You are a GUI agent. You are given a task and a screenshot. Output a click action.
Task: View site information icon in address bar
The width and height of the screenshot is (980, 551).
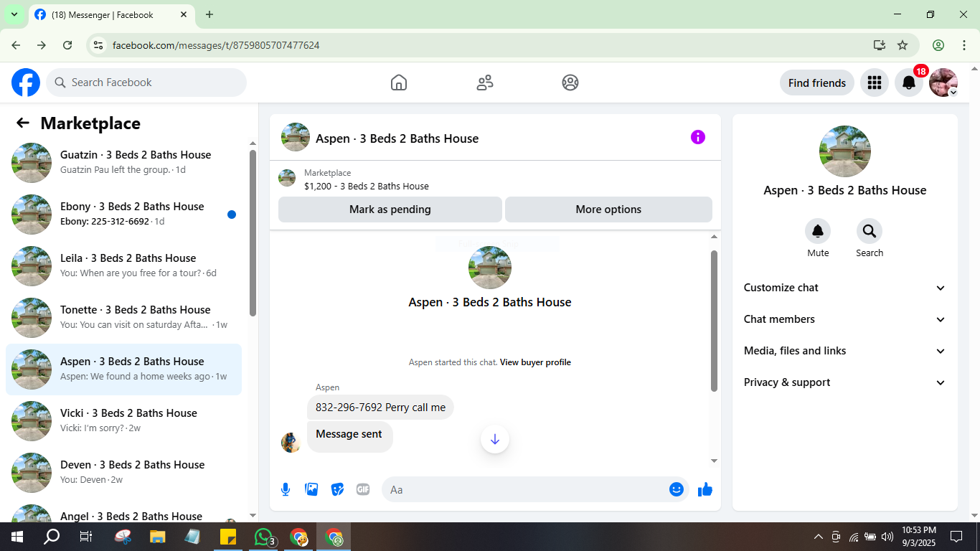click(99, 45)
